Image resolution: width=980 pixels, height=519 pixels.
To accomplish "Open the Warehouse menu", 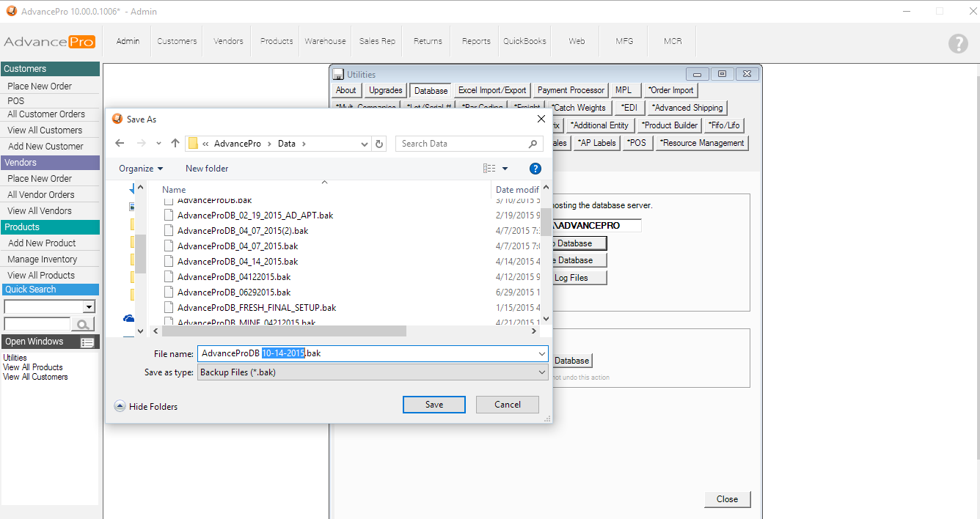I will coord(325,41).
